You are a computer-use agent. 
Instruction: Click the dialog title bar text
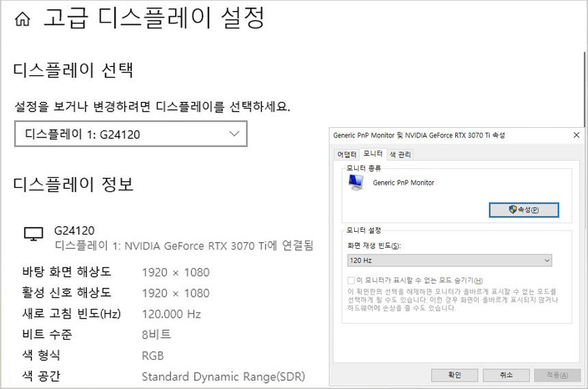(418, 135)
